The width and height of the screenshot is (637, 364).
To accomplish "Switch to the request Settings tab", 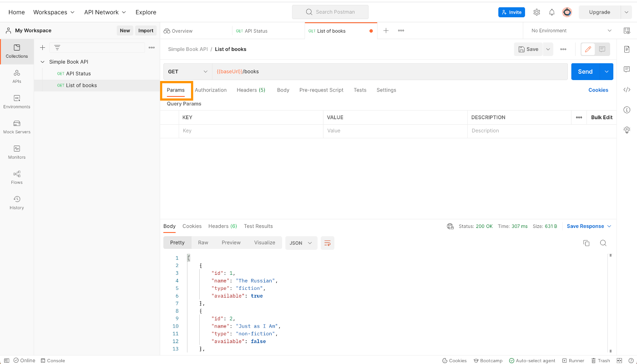I will (x=386, y=90).
